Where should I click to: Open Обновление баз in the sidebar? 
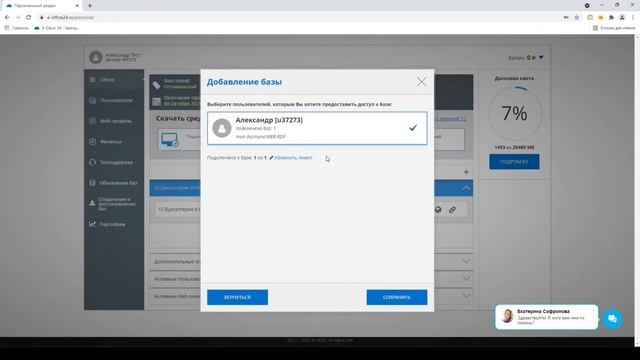[118, 183]
